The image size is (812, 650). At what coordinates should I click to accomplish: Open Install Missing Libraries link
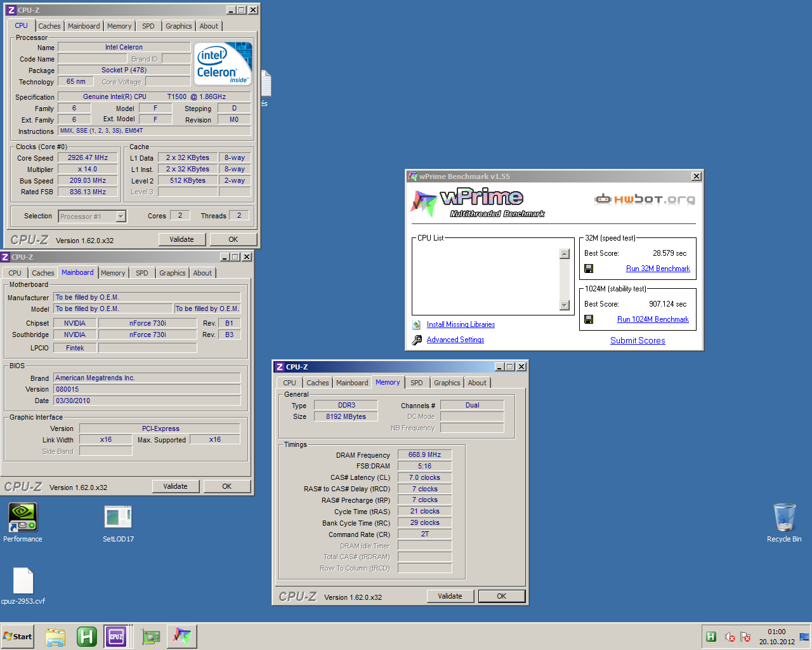coord(461,324)
